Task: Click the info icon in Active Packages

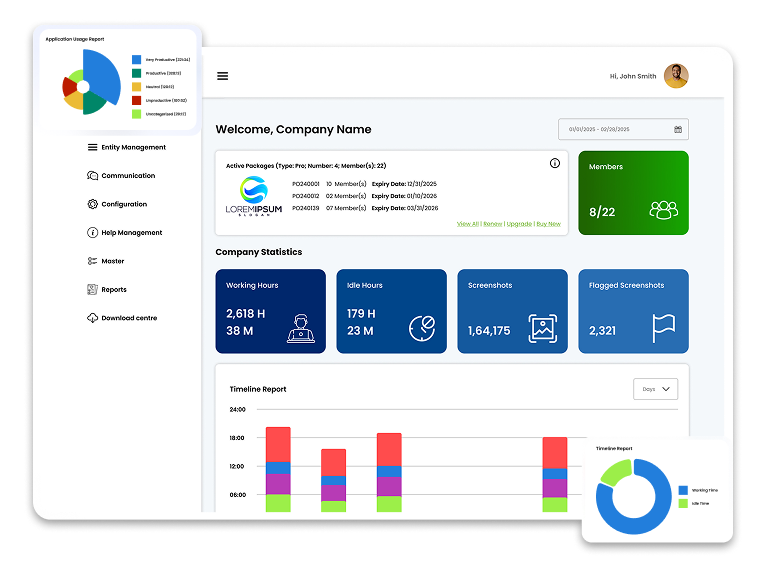Action: (x=555, y=163)
